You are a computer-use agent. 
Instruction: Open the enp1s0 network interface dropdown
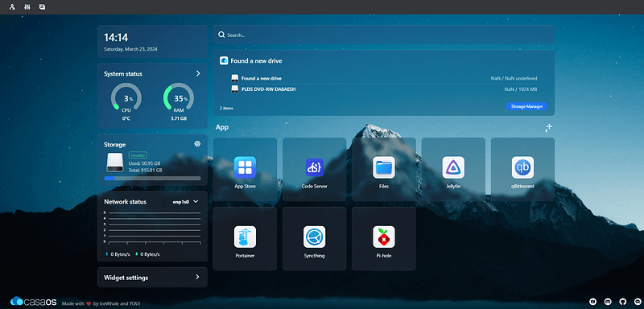click(x=186, y=201)
